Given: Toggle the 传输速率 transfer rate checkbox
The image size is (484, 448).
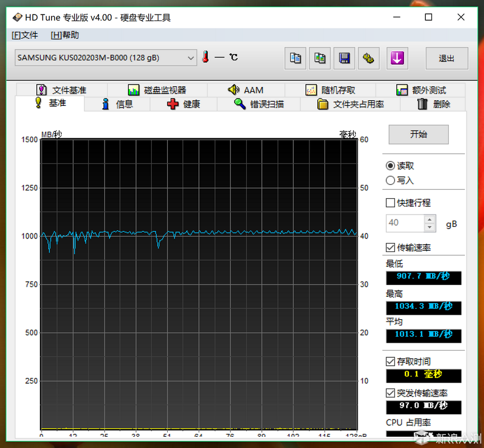Looking at the screenshot, I should 391,248.
